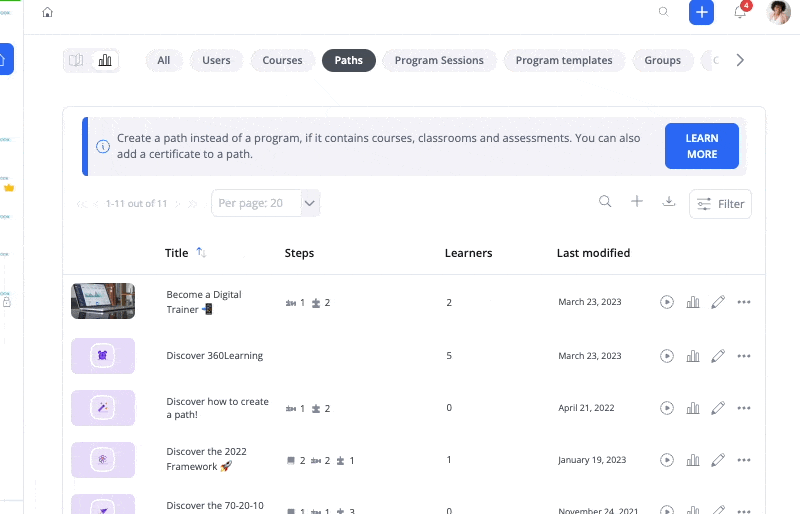Search the paths table with magnifier

(x=605, y=202)
